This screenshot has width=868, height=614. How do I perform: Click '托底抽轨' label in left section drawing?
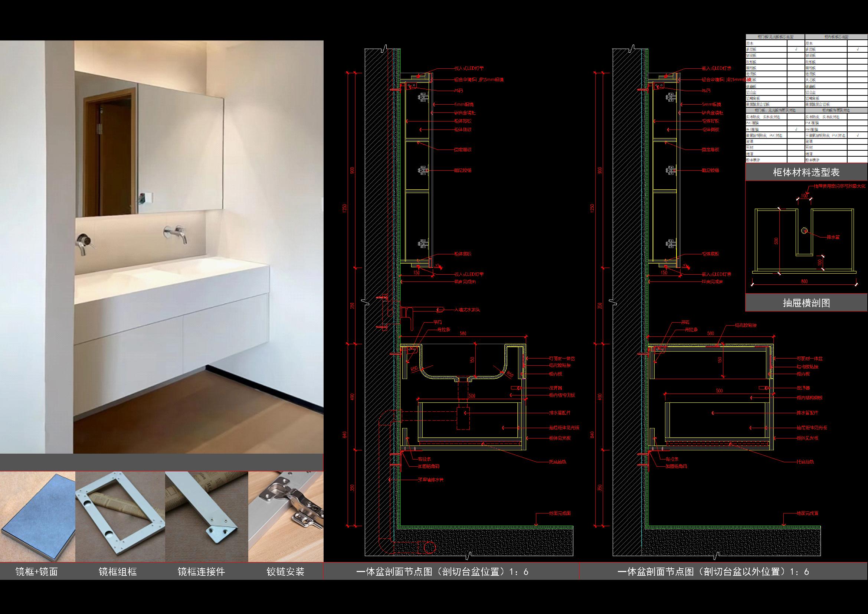point(558,462)
